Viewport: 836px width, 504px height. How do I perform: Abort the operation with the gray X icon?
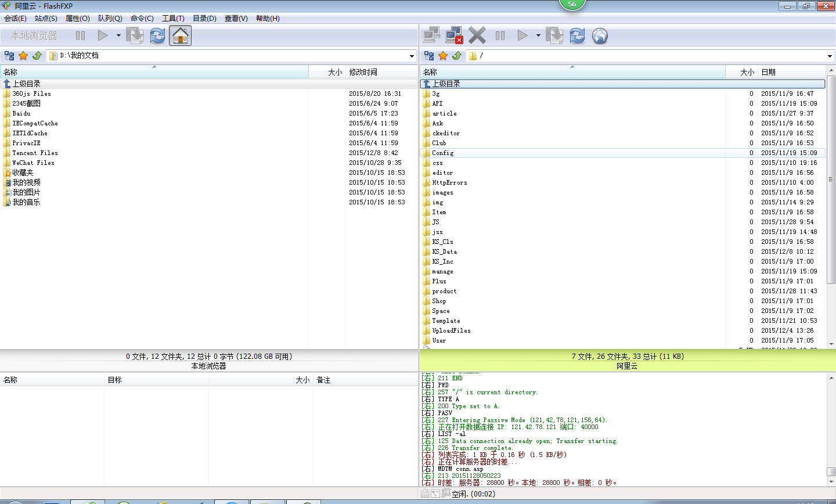pos(477,36)
